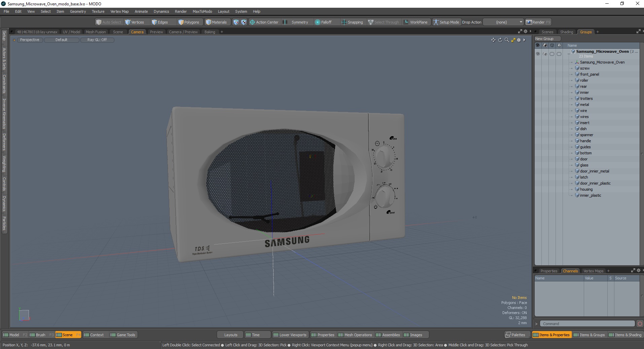Open the Mesh Fusion viewport tab
The image size is (644, 349).
tap(96, 32)
